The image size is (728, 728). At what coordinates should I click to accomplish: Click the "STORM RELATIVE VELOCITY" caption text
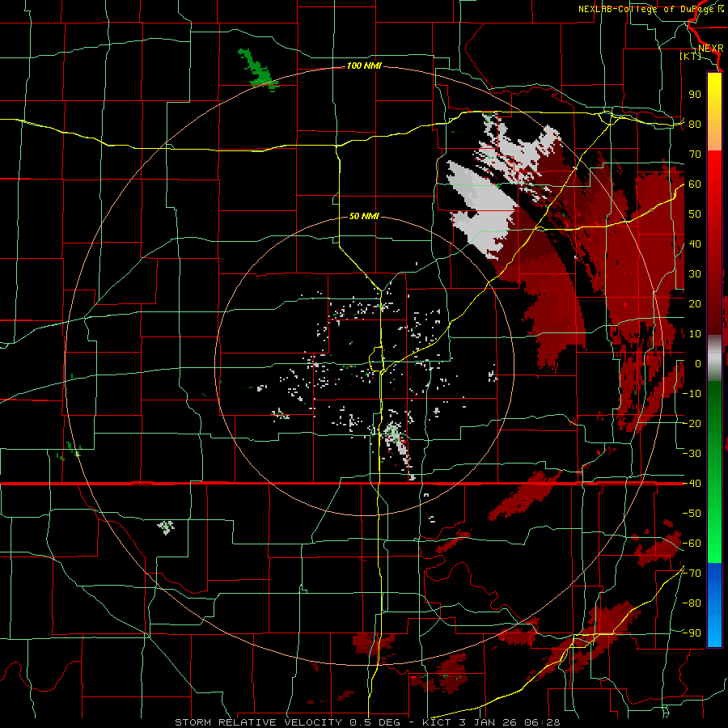259,722
